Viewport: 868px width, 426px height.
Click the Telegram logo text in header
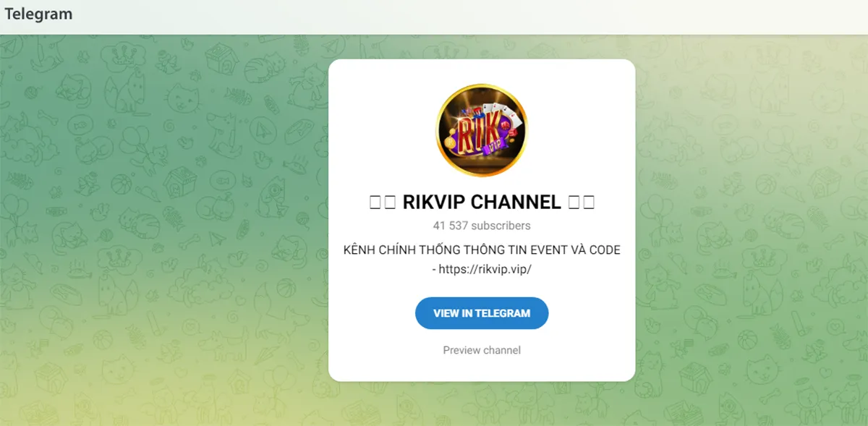click(x=38, y=14)
